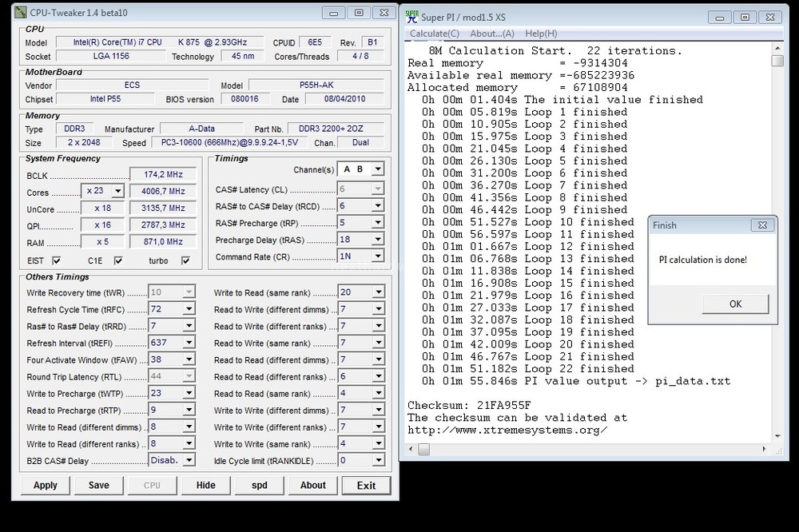Maximize the CPU-Tweaker window
This screenshot has width=799, height=532.
click(359, 13)
